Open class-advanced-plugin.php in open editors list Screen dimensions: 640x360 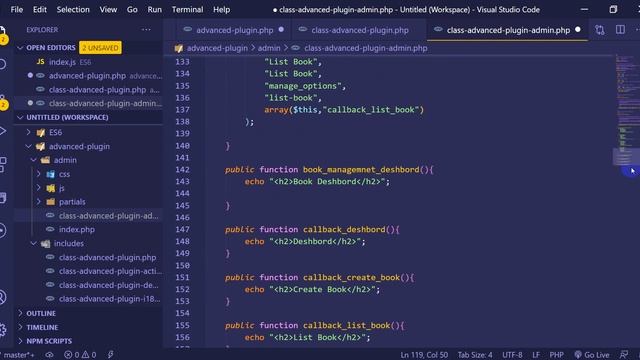(89, 90)
